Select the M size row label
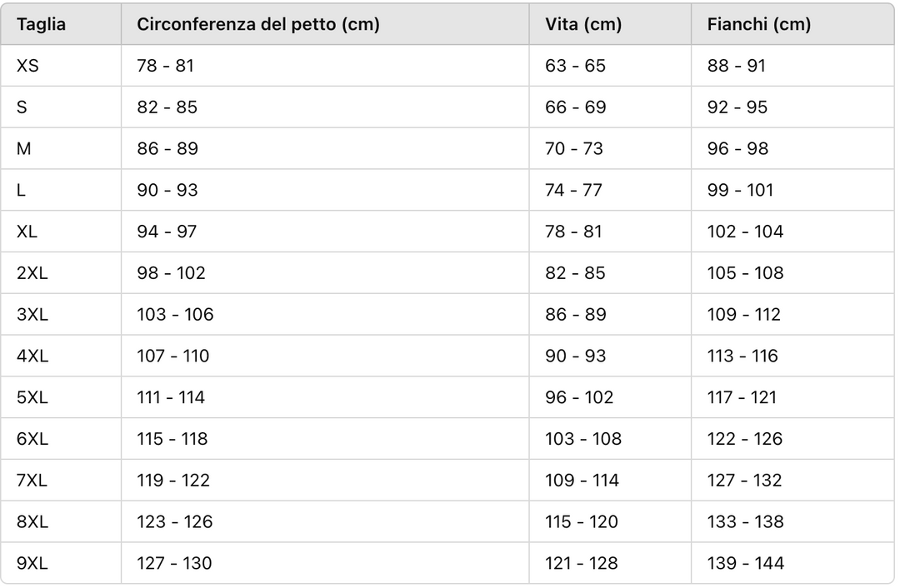 tap(23, 148)
